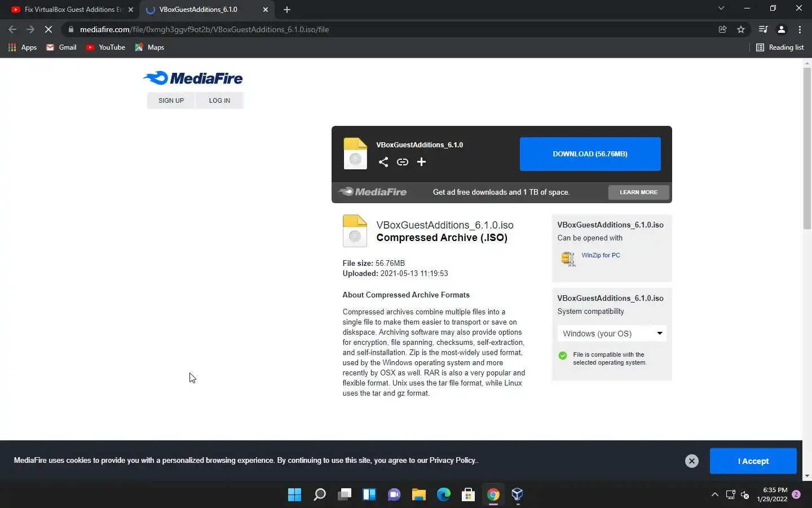Open the YouTube bookmark
This screenshot has height=508, width=812.
105,47
